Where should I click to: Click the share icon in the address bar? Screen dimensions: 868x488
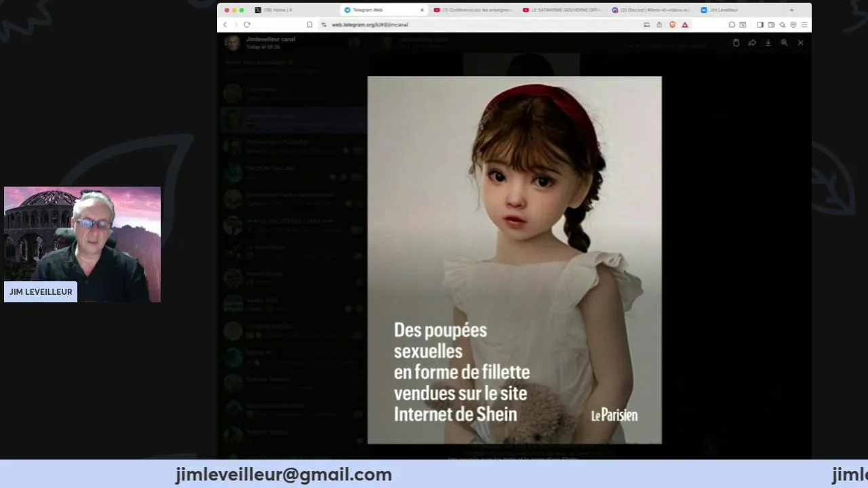point(659,24)
